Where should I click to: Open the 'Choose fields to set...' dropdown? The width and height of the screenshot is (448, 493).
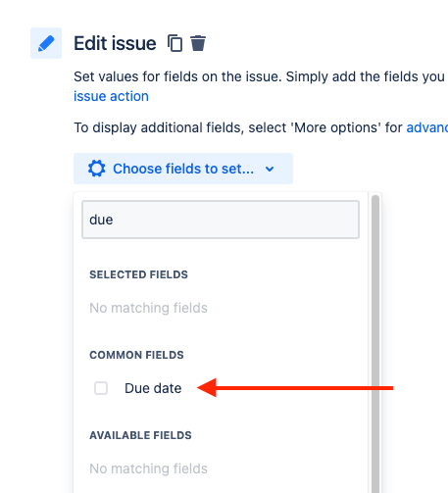[183, 169]
